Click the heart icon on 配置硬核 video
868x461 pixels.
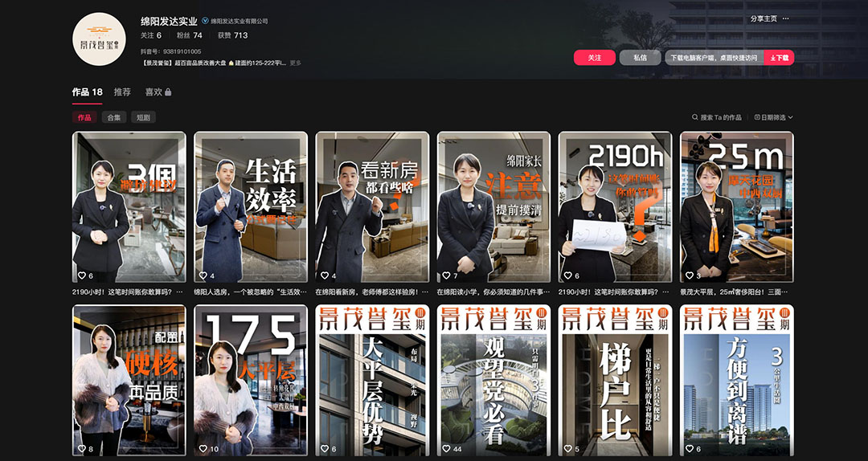[x=81, y=449]
